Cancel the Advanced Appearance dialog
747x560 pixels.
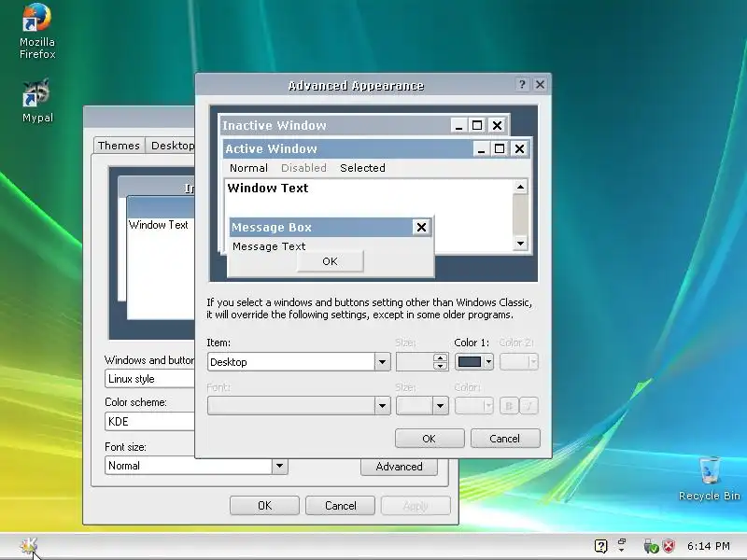click(505, 439)
